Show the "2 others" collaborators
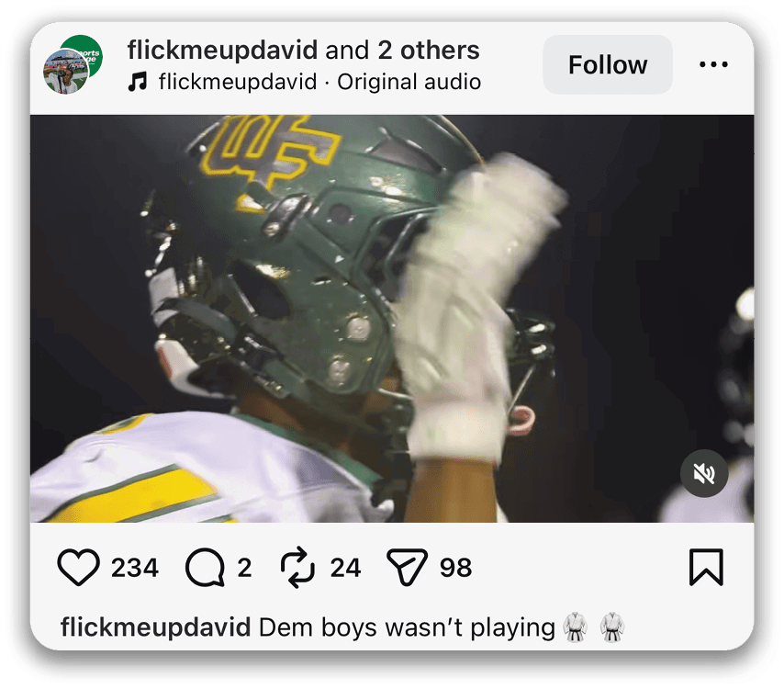The image size is (784, 689). click(x=429, y=50)
